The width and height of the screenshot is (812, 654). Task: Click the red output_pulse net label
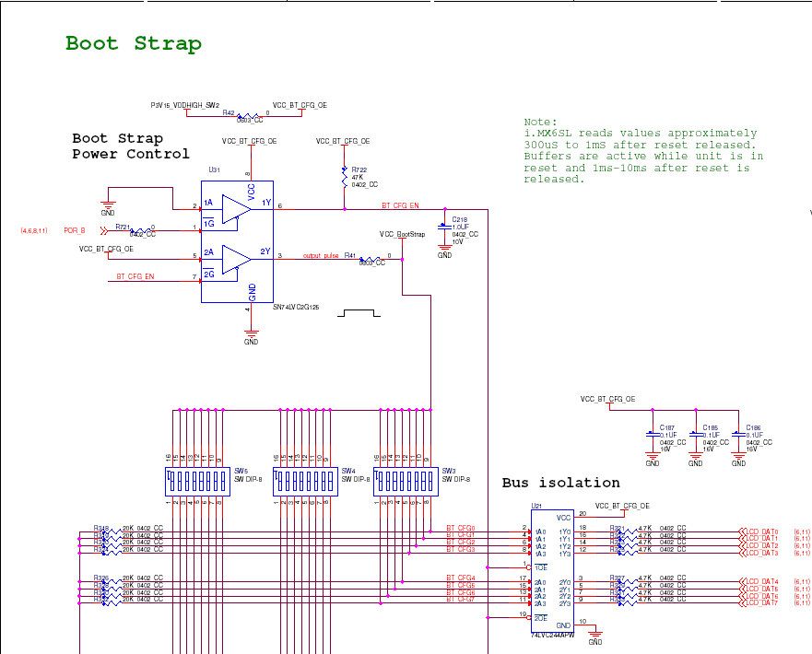point(321,255)
